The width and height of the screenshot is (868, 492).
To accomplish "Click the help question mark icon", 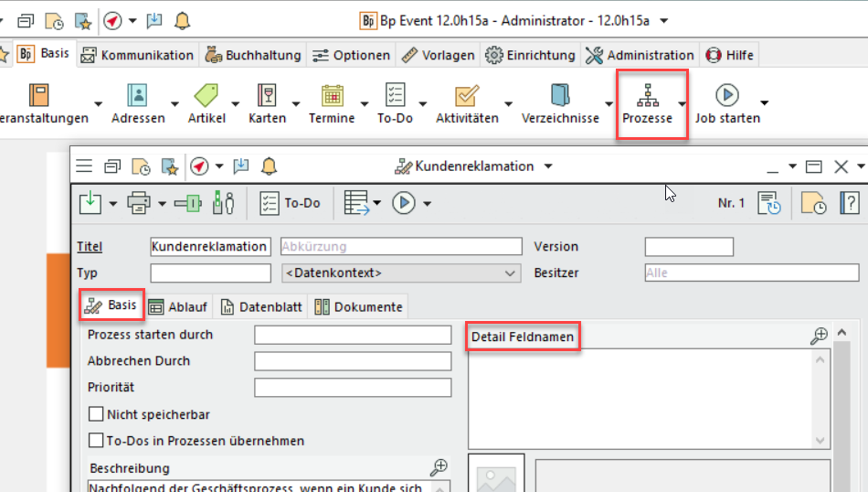I will click(x=849, y=203).
